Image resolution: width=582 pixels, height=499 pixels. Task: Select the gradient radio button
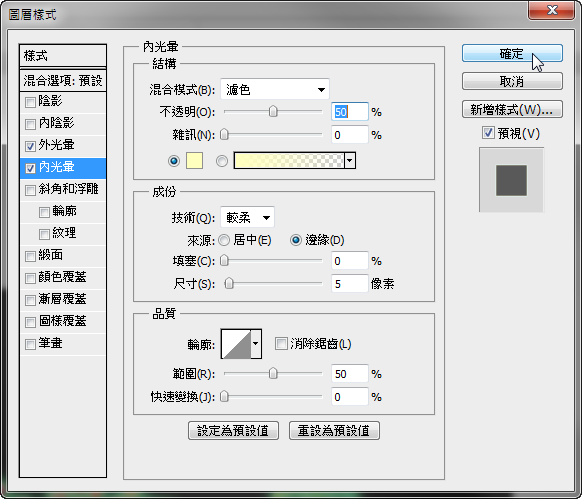pyautogui.click(x=222, y=161)
